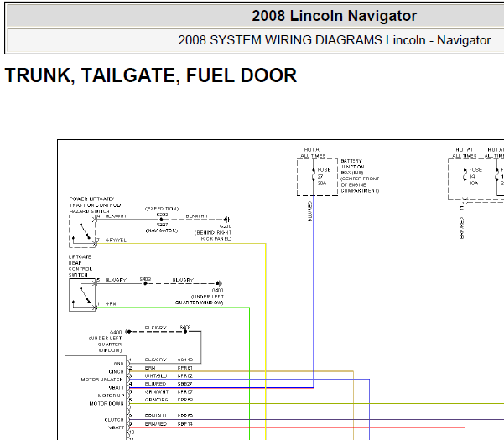Click vertical 'BLU/RED' label under fuse 27
The width and height of the screenshot is (504, 440).
309,211
